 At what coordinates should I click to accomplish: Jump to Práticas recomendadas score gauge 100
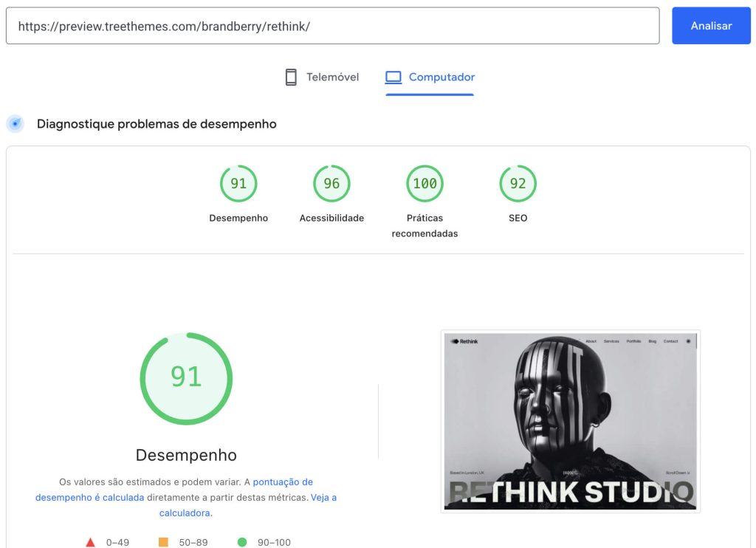[425, 184]
